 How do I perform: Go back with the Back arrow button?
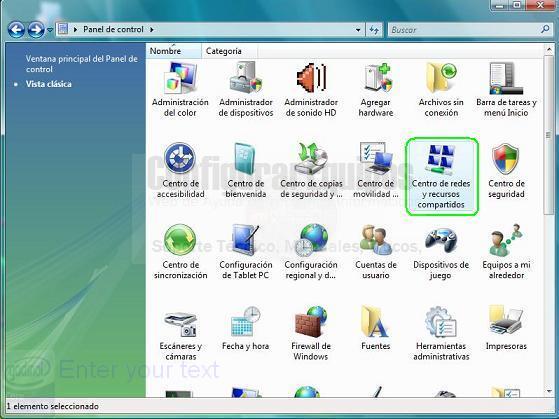pos(16,30)
